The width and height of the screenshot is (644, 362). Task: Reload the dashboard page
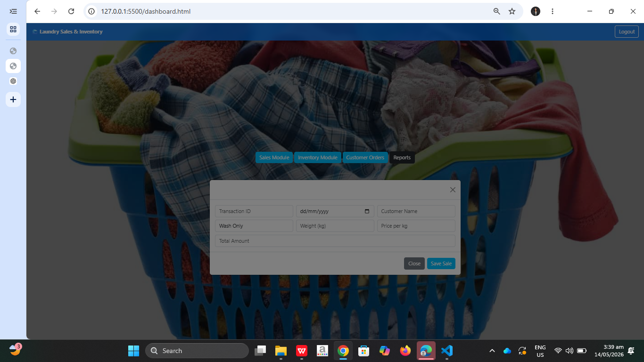[x=71, y=11]
